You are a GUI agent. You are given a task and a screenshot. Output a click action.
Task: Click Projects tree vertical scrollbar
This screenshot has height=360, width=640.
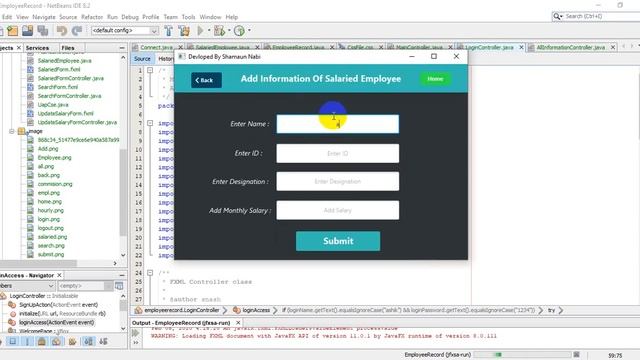tap(123, 192)
